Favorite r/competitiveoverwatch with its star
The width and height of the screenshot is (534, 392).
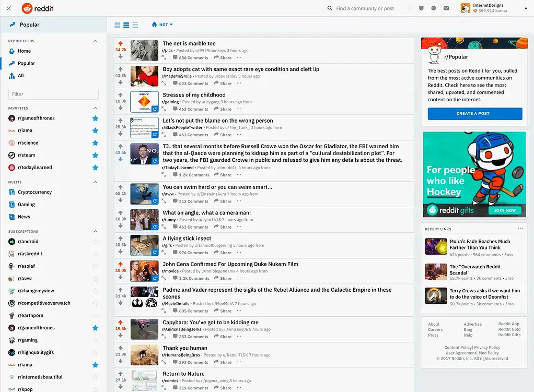click(95, 303)
